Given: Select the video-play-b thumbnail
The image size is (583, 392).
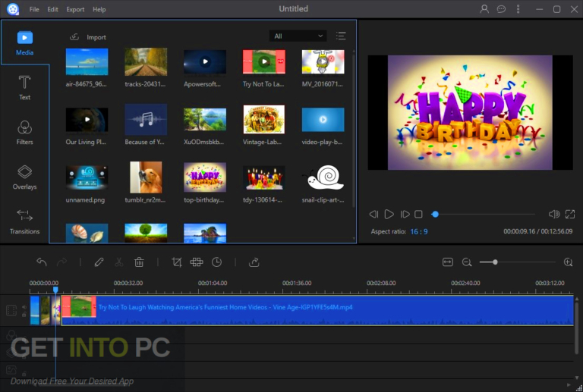Looking at the screenshot, I should (x=323, y=120).
